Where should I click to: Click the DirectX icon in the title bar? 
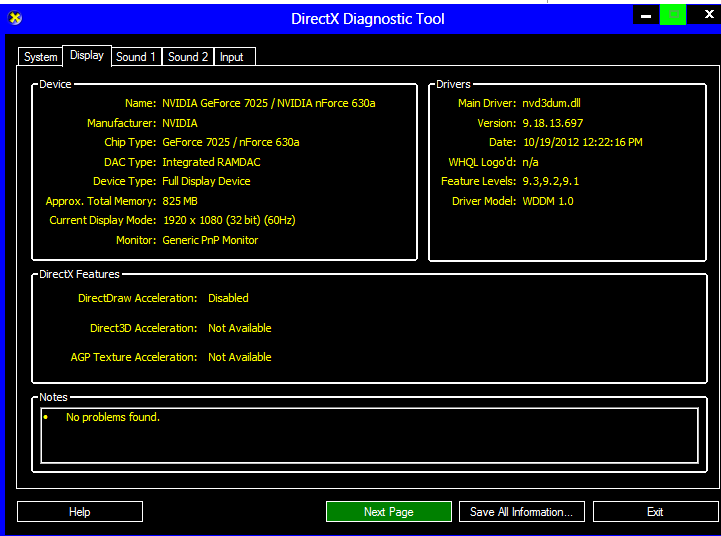[x=15, y=18]
